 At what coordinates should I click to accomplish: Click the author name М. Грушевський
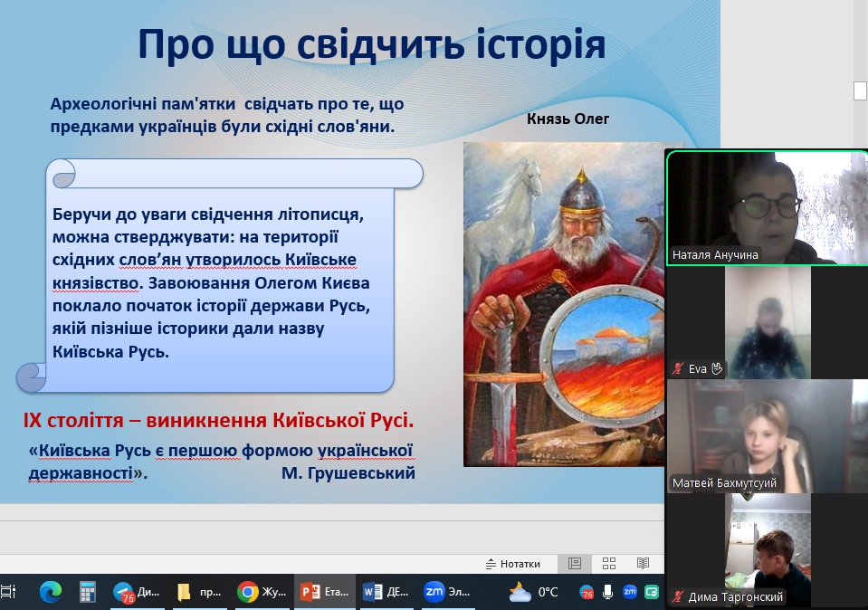click(348, 472)
